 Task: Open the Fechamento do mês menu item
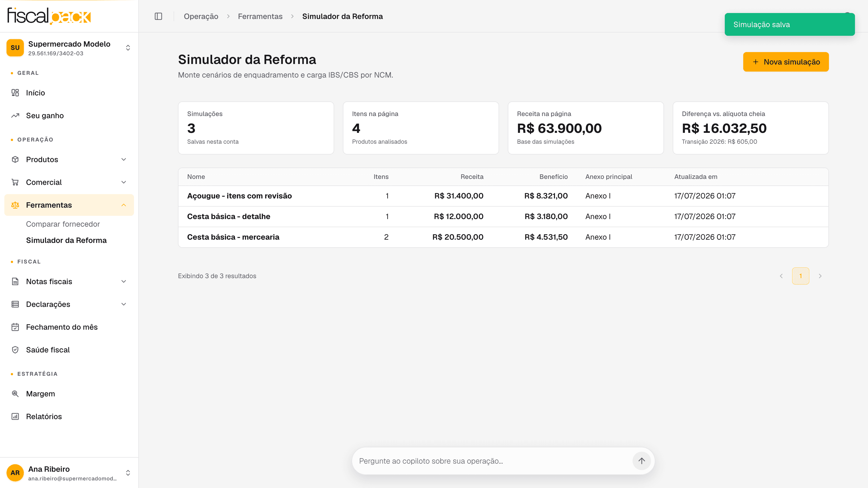(69, 327)
